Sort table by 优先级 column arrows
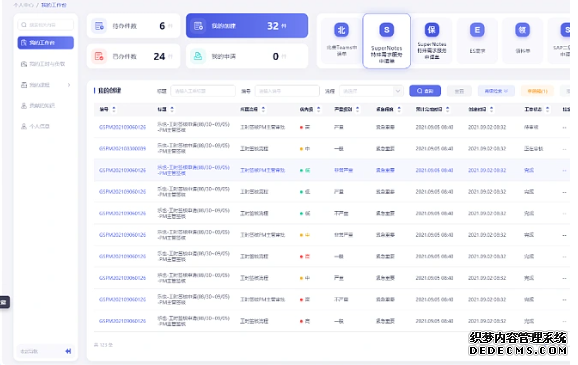The image size is (578, 365). [318, 110]
